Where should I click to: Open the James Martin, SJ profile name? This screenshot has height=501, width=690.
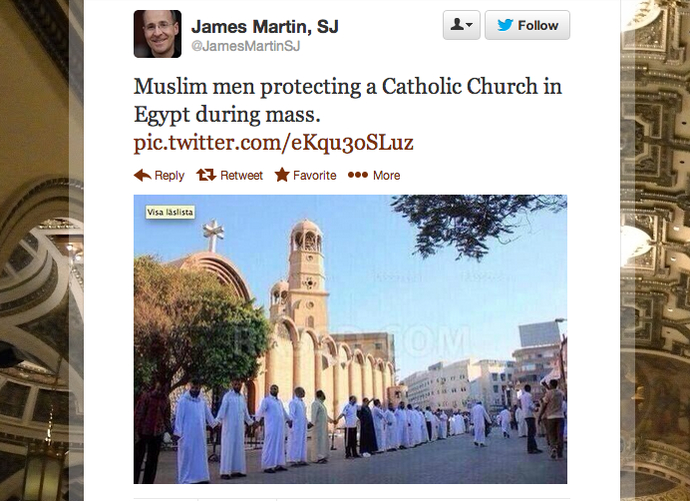[x=265, y=27]
